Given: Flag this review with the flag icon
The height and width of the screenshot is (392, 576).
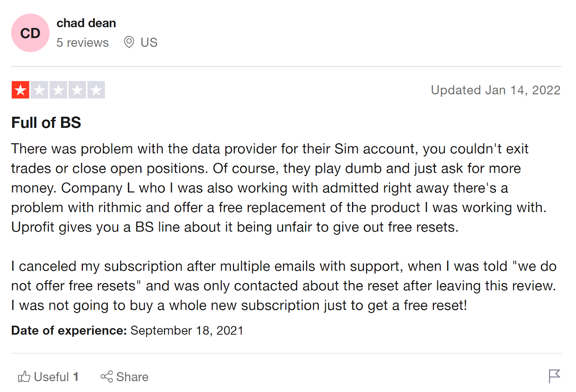Looking at the screenshot, I should [x=554, y=376].
